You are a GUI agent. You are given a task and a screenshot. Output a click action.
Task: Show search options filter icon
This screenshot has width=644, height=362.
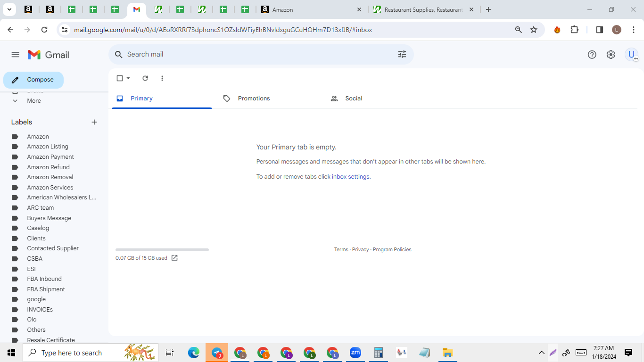coord(402,55)
